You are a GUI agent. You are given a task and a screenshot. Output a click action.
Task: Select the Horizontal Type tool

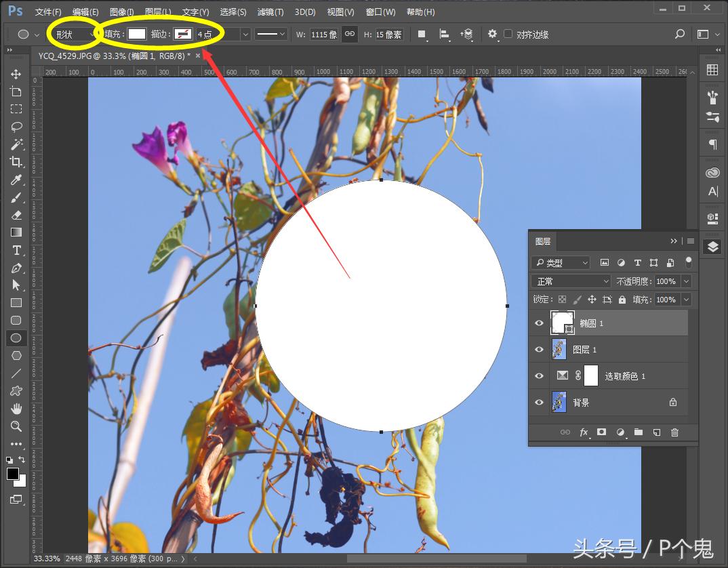(x=16, y=250)
